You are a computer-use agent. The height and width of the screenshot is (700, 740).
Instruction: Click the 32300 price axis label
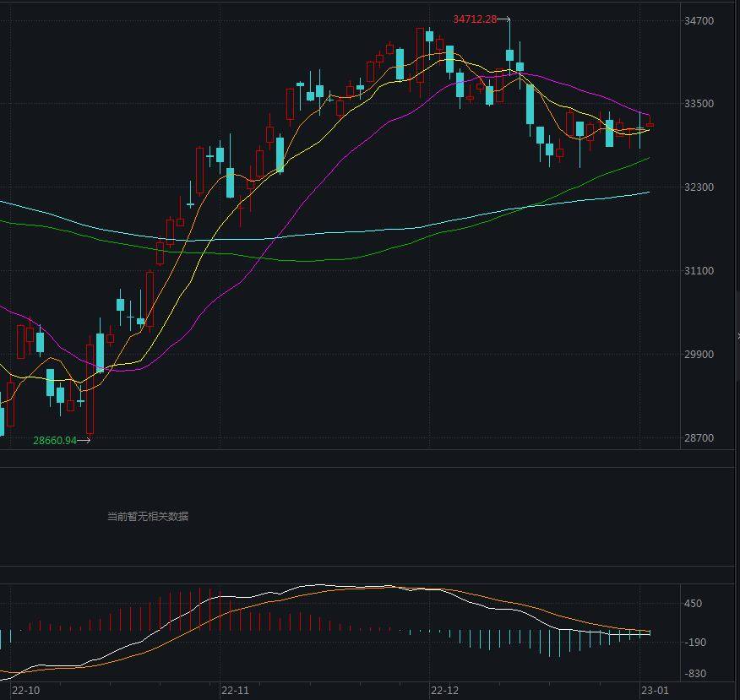pyautogui.click(x=699, y=187)
